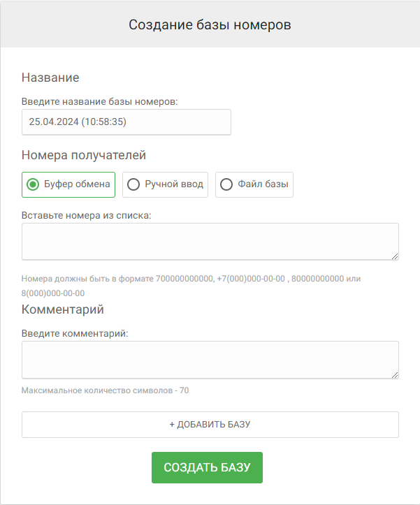Click the Создание базы номеров header

(x=210, y=24)
